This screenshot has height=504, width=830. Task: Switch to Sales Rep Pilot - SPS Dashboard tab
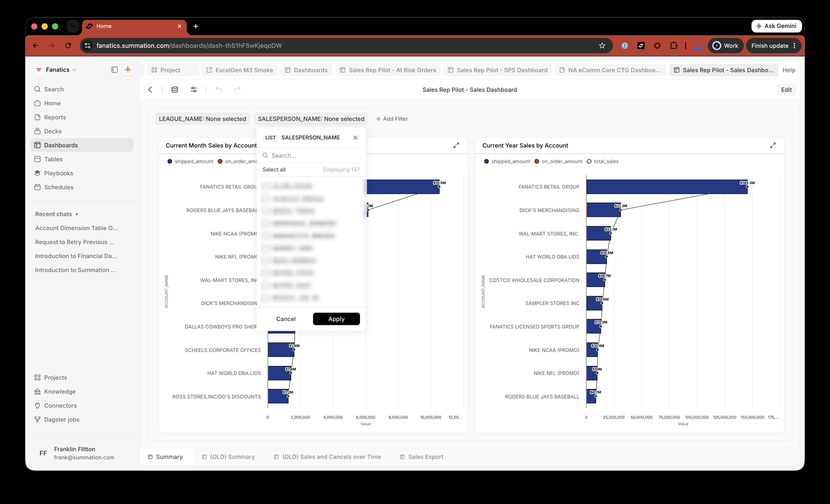(x=498, y=70)
